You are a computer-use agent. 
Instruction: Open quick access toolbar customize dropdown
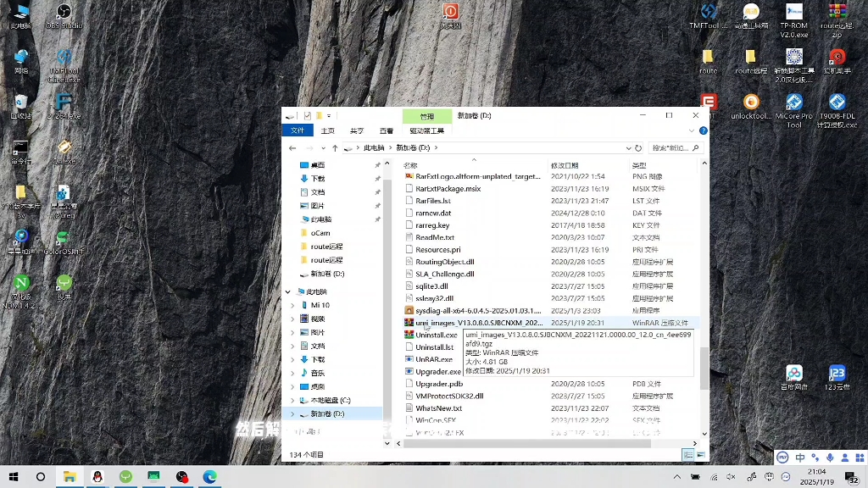pyautogui.click(x=329, y=115)
